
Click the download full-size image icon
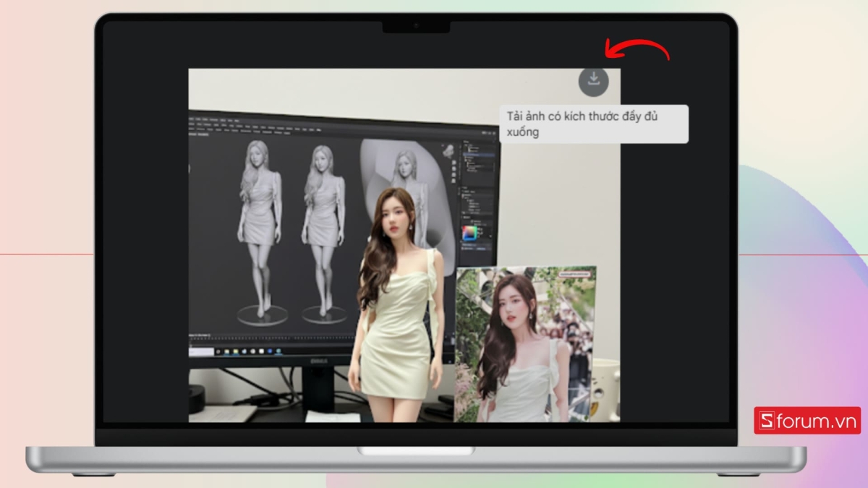coord(593,81)
